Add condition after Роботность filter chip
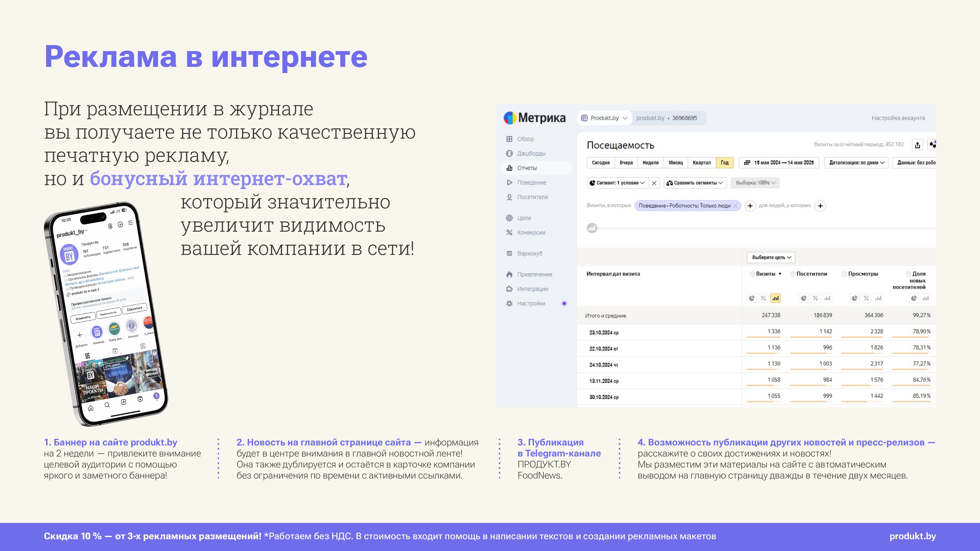The image size is (980, 551). [x=750, y=206]
